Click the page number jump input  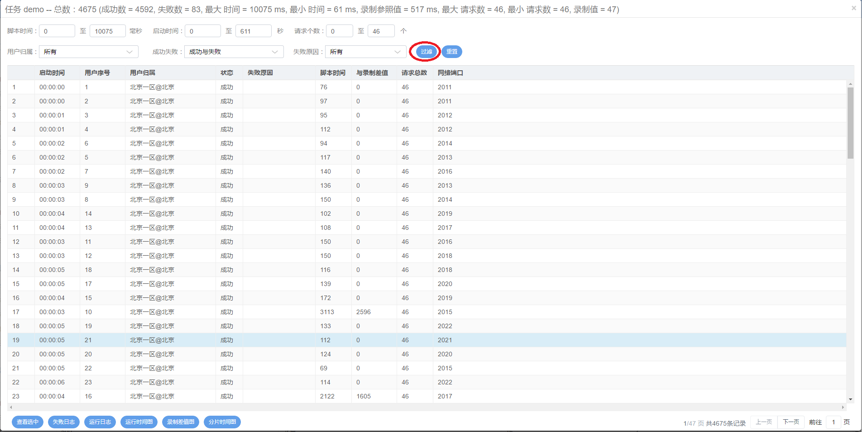click(833, 422)
